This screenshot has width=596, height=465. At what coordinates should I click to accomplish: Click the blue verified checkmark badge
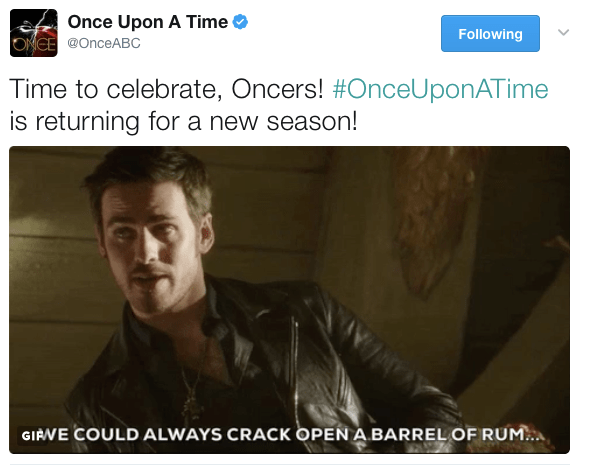240,22
